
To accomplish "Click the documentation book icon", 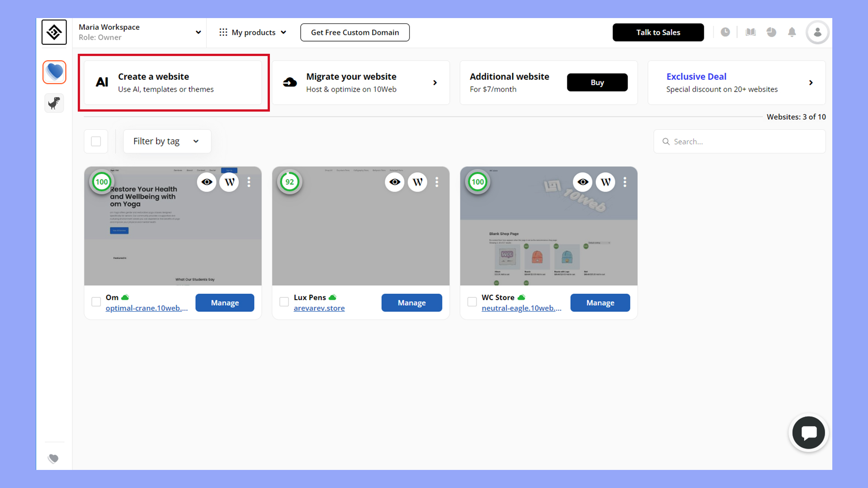I will pyautogui.click(x=750, y=32).
